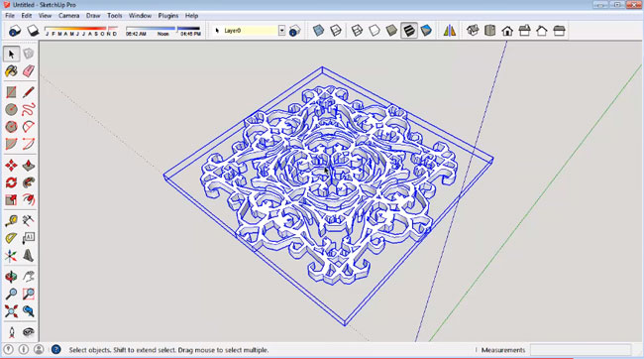Switch to Shaded face style
644x359 pixels.
391,31
